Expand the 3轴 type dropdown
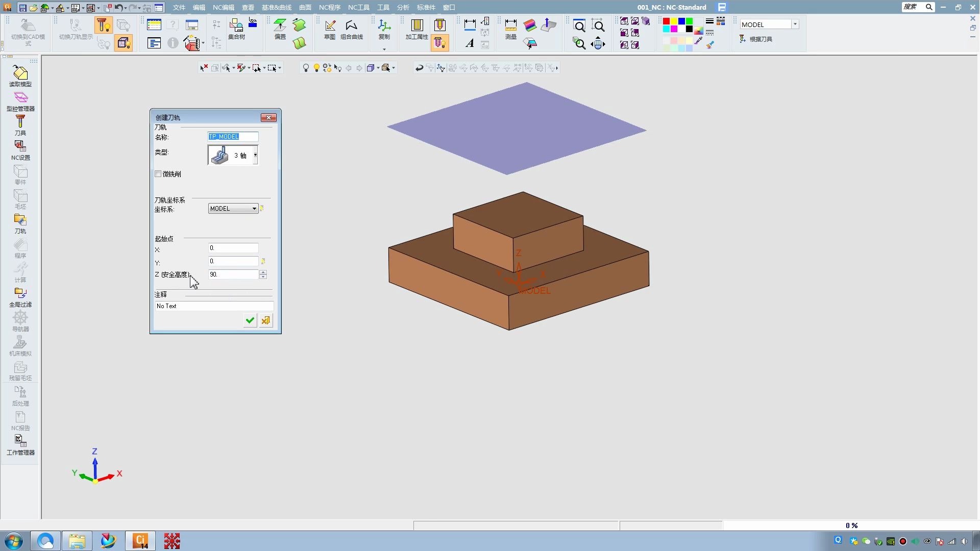980x551 pixels. click(255, 155)
